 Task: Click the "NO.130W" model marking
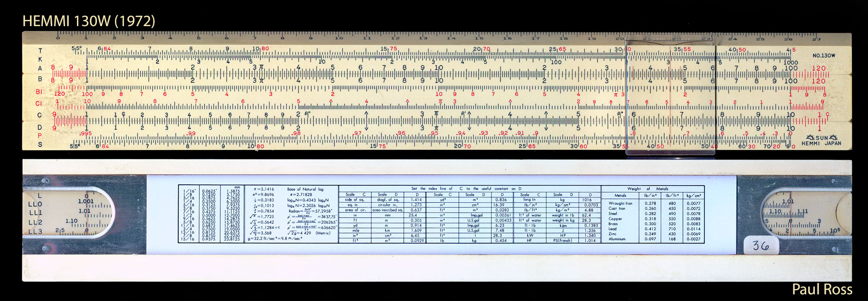click(x=824, y=56)
